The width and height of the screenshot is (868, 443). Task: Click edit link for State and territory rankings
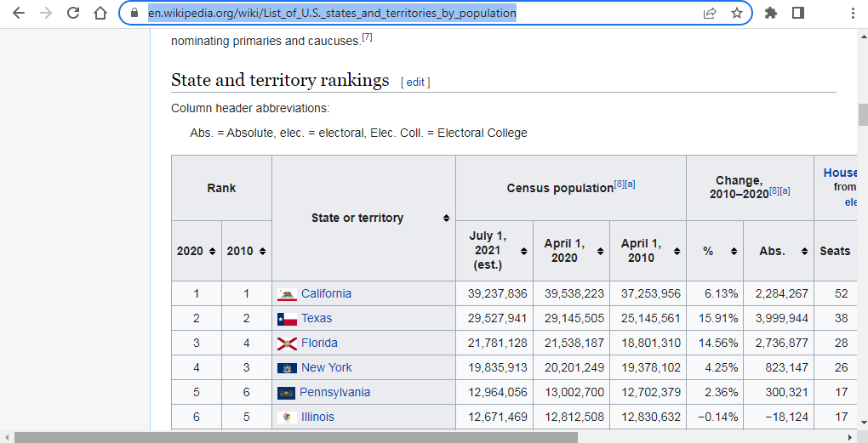415,82
